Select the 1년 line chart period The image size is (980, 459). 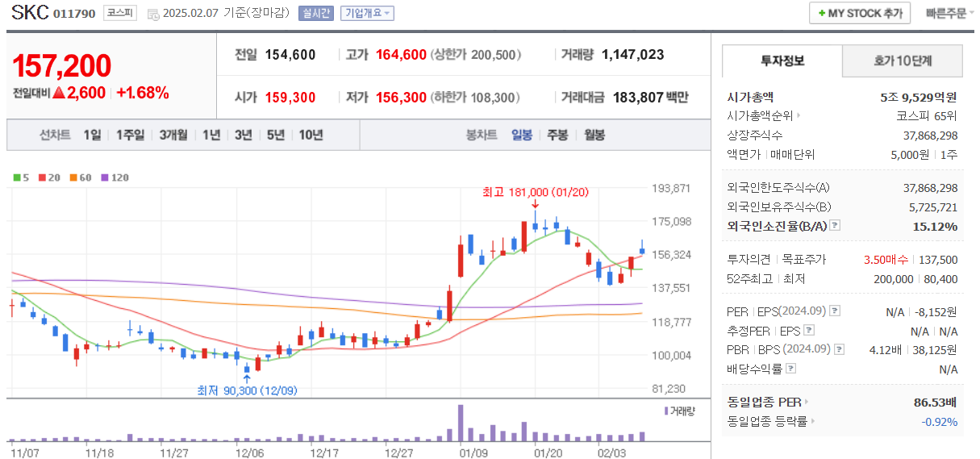pos(211,135)
